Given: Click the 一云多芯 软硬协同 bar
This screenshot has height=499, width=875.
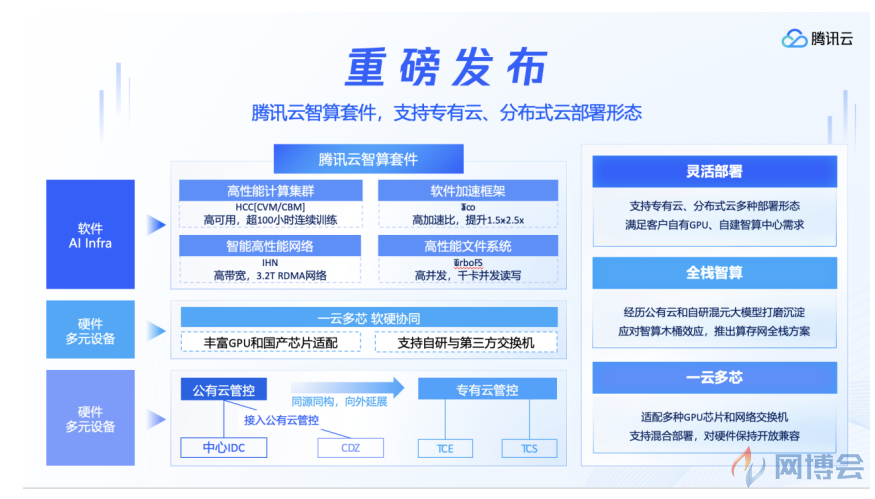Looking at the screenshot, I should point(369,318).
